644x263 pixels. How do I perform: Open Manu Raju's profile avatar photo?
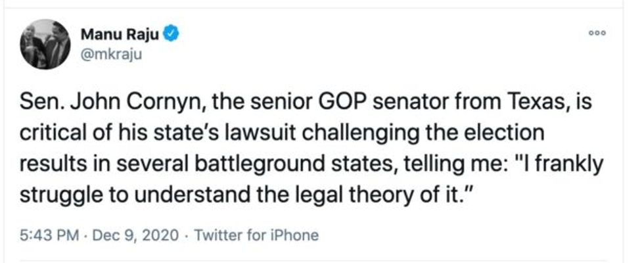coord(45,45)
